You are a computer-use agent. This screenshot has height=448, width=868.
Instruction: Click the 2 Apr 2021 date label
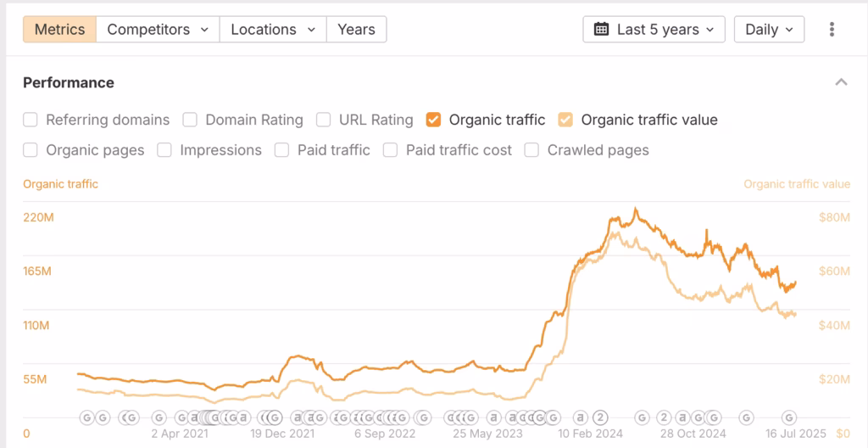click(x=180, y=434)
